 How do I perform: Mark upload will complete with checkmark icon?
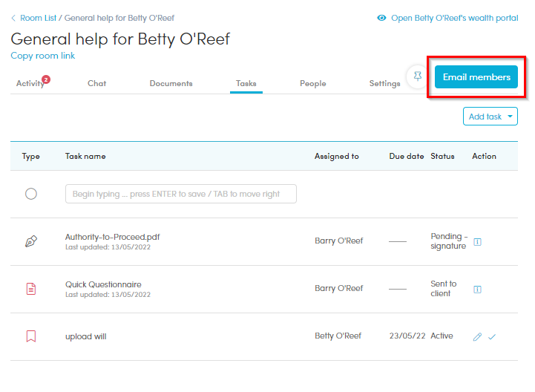(x=492, y=336)
